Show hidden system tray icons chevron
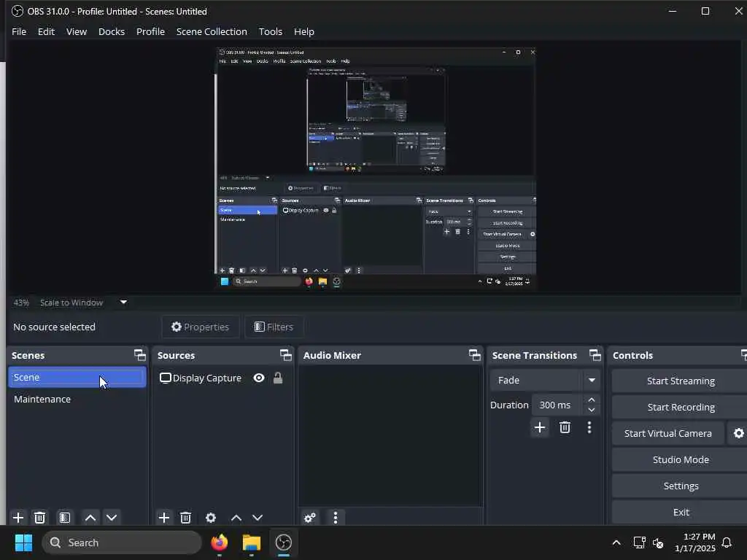This screenshot has width=747, height=560. [x=616, y=542]
